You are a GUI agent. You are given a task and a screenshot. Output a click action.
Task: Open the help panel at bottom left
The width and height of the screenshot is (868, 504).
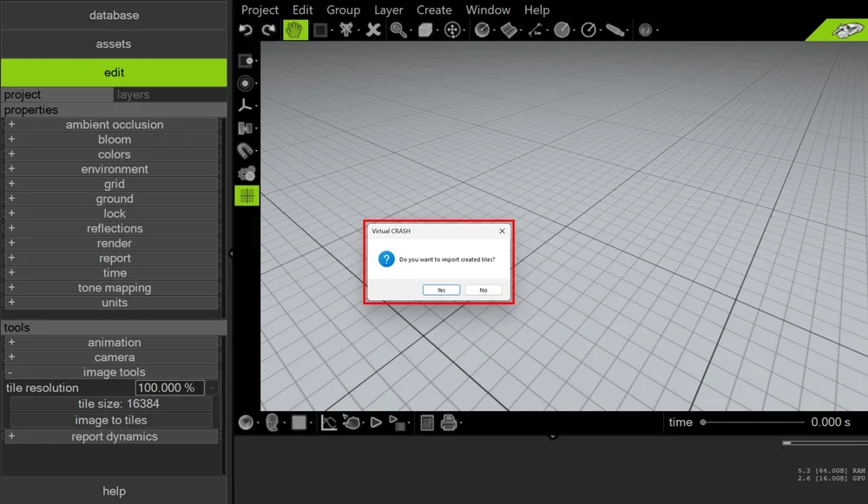click(x=114, y=491)
